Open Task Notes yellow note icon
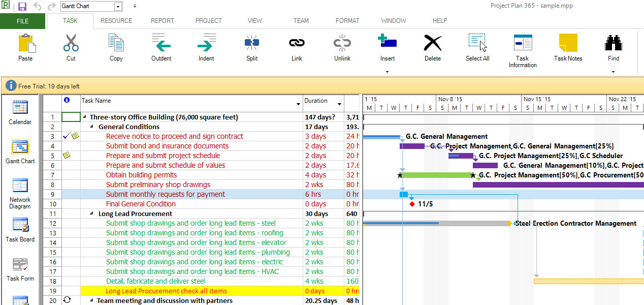 pyautogui.click(x=568, y=43)
